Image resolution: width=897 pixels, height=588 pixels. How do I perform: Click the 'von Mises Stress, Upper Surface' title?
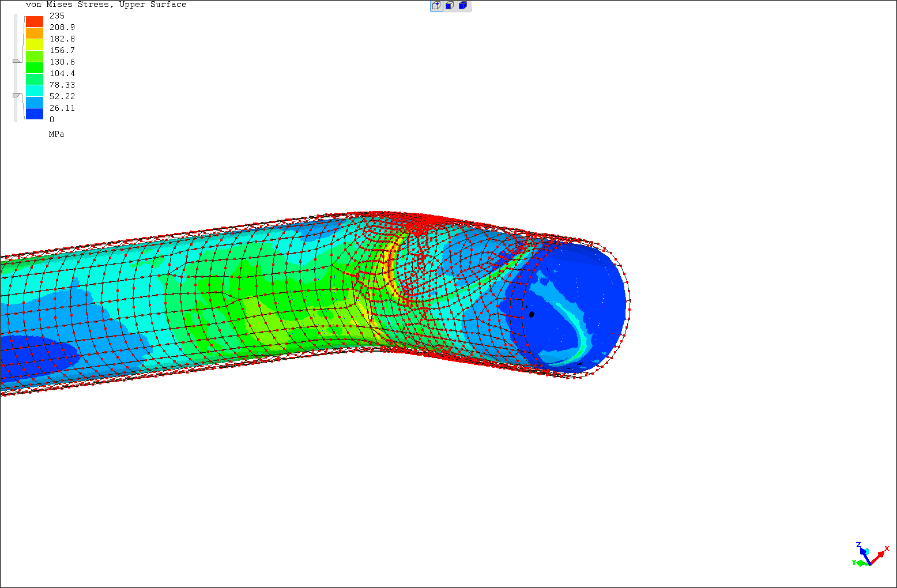click(x=106, y=5)
